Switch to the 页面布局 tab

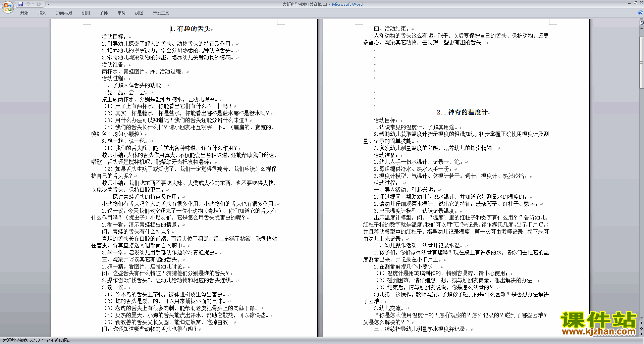tap(64, 13)
